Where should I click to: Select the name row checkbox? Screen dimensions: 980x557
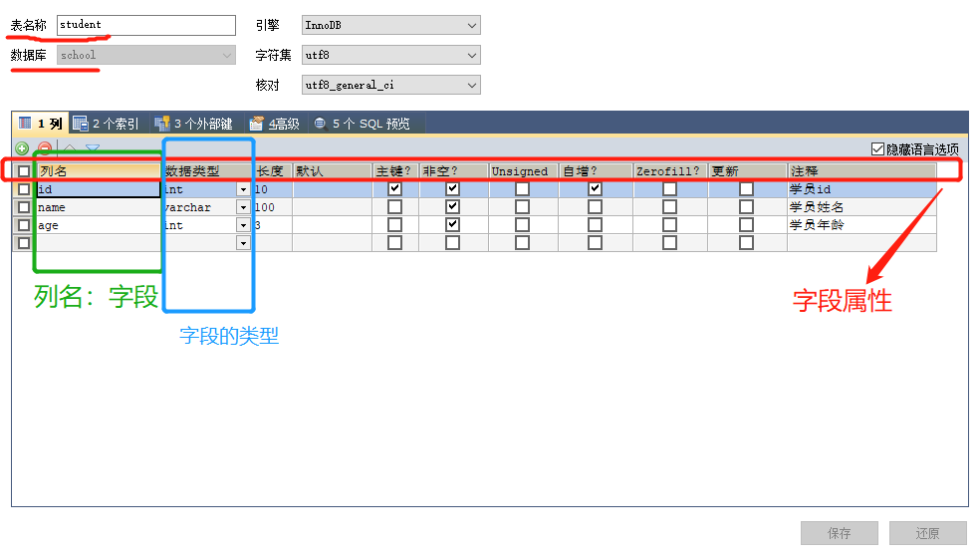tap(24, 207)
